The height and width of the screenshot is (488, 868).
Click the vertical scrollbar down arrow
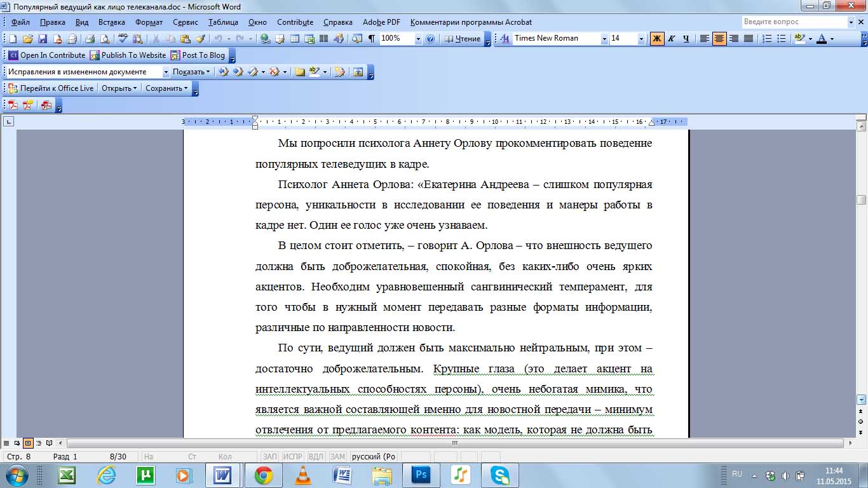point(862,400)
